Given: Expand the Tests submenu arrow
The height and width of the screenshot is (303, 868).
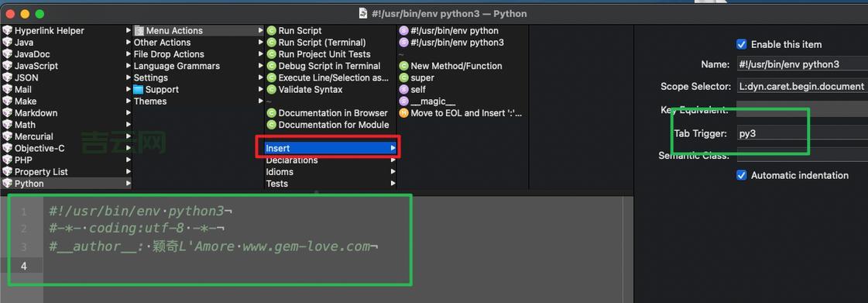Looking at the screenshot, I should [x=393, y=184].
